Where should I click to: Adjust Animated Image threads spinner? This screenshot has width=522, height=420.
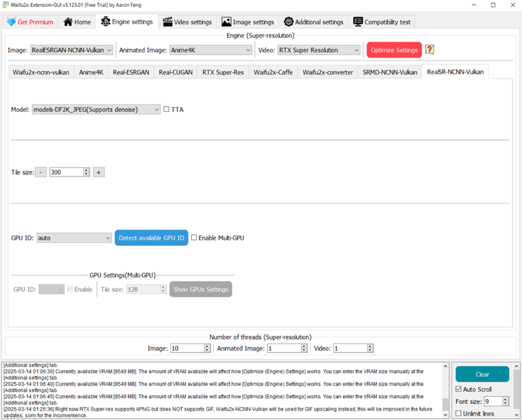pyautogui.click(x=304, y=349)
